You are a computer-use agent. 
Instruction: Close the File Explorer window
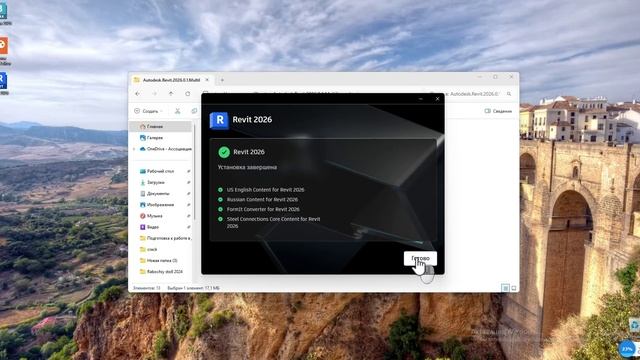click(511, 77)
